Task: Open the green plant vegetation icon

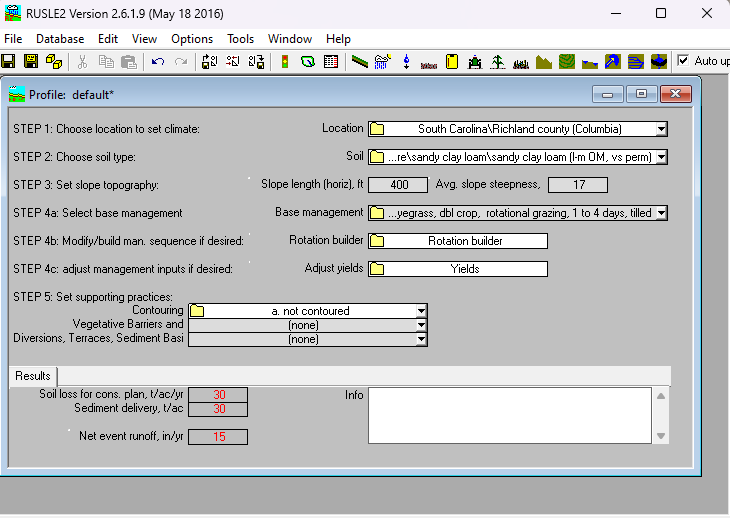Action: tap(498, 61)
